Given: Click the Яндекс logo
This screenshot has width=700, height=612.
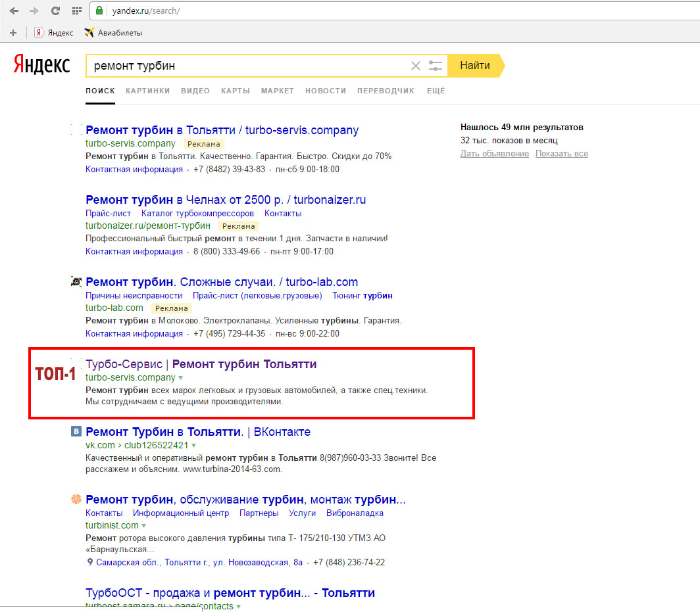Looking at the screenshot, I should tap(41, 64).
